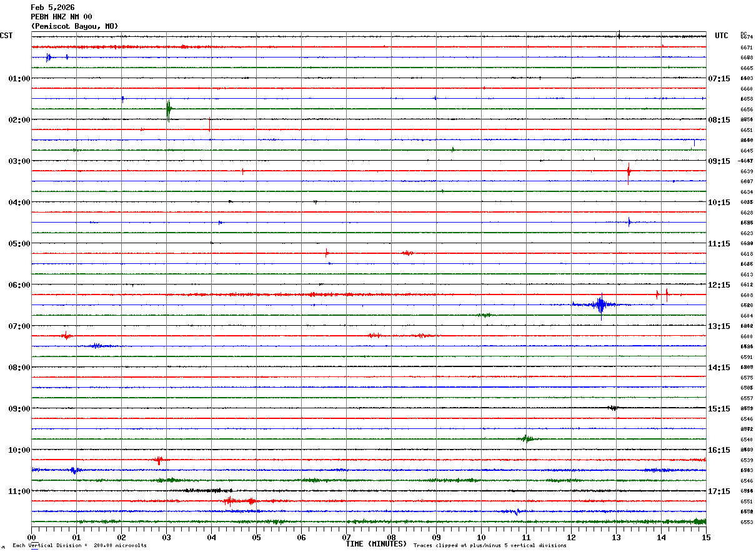This screenshot has width=756, height=554.
Task: Click the DC offset value "6623"
Action: click(746, 233)
